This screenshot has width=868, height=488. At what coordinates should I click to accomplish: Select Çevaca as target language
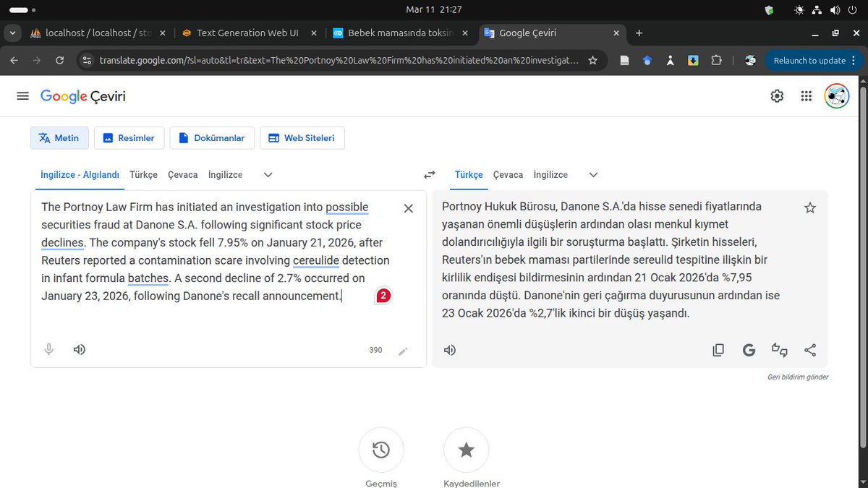pyautogui.click(x=508, y=175)
